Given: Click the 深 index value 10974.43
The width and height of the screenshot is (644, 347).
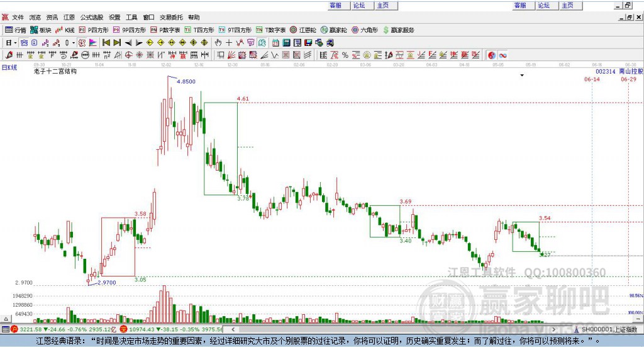Looking at the screenshot, I should (x=142, y=329).
